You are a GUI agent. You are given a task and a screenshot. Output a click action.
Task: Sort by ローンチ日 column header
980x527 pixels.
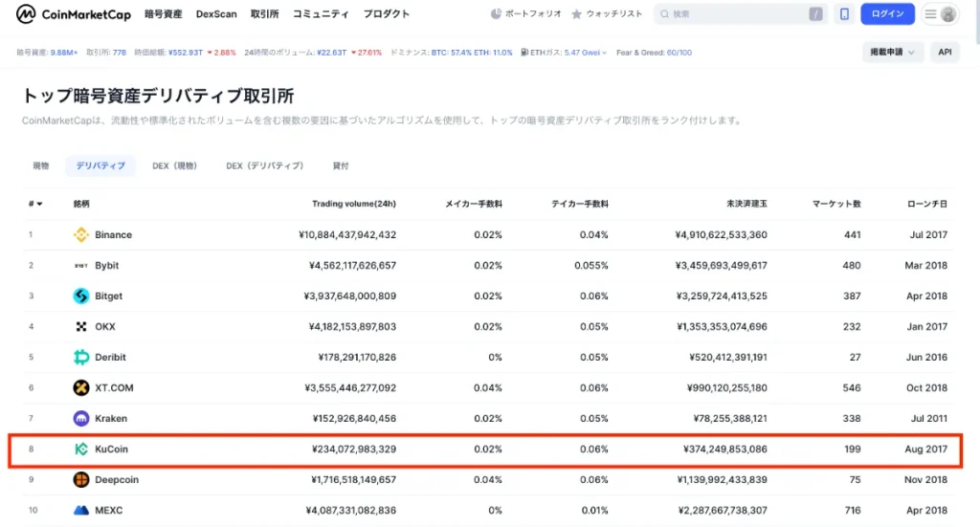pos(926,204)
